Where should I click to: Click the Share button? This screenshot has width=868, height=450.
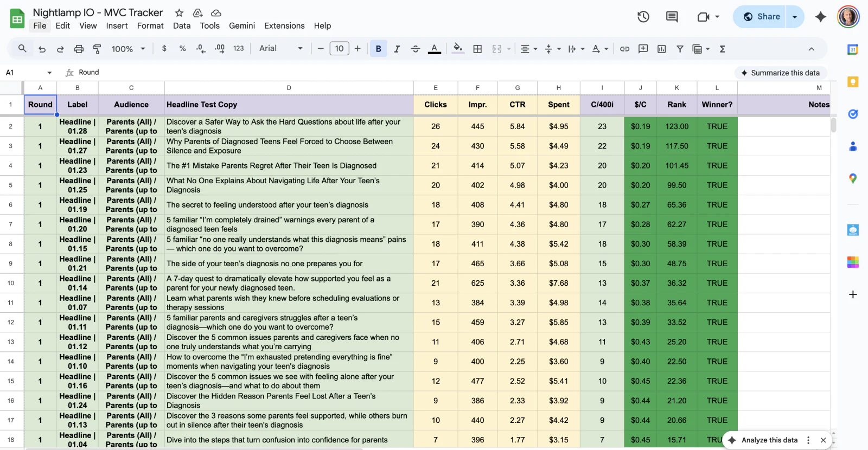[x=761, y=17]
